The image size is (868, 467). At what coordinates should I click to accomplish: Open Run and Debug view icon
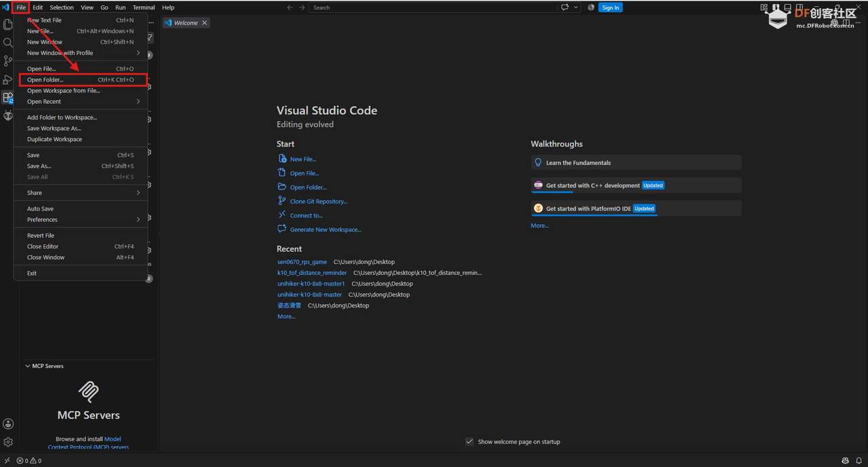pos(8,79)
